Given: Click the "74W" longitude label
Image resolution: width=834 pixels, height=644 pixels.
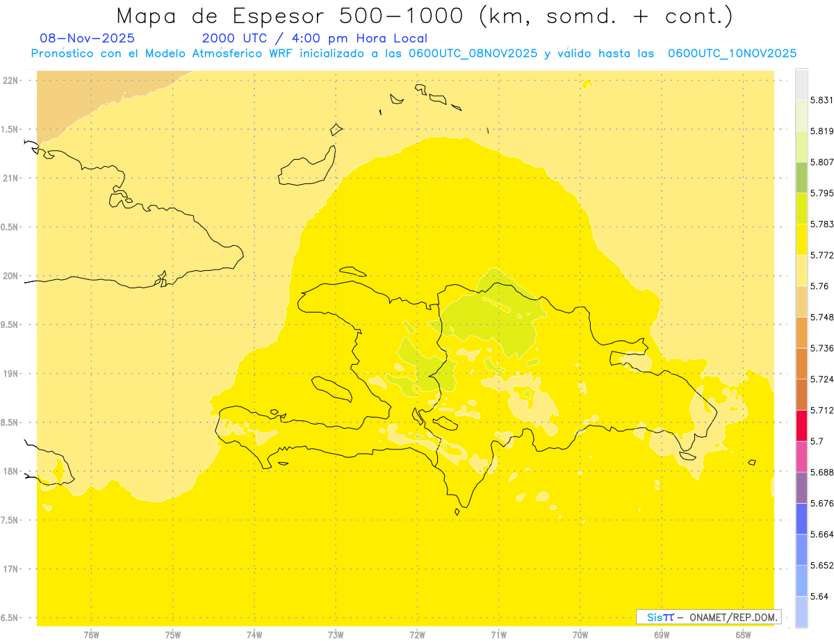Looking at the screenshot, I should pyautogui.click(x=254, y=634).
